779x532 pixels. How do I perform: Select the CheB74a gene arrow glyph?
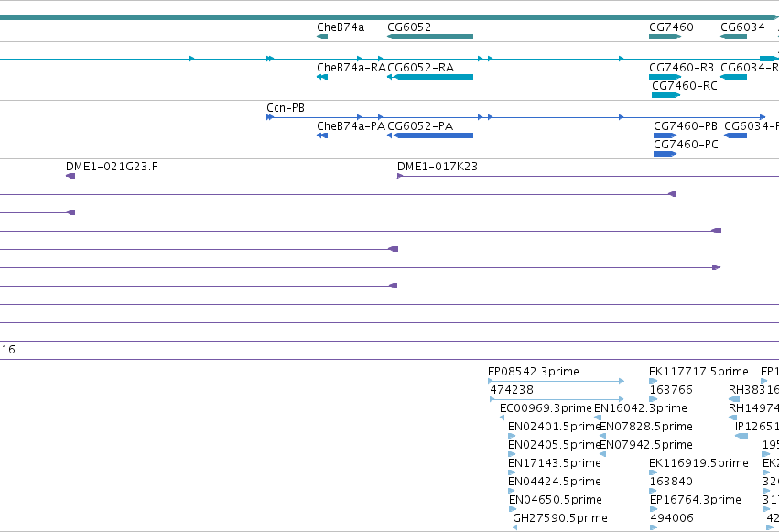pos(322,37)
